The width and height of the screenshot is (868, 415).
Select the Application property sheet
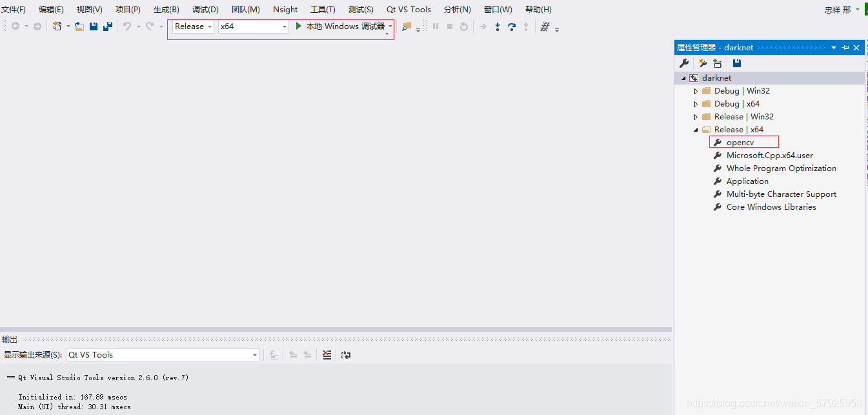(747, 181)
